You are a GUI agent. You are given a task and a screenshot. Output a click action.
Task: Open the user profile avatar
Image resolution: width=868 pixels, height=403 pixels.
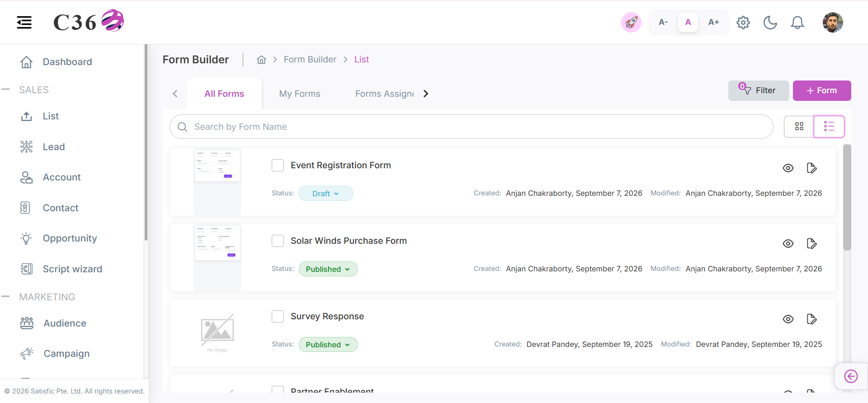[833, 22]
